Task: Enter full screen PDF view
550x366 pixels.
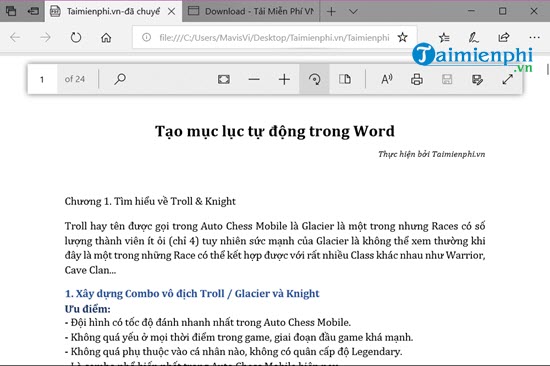Action: 507,79
